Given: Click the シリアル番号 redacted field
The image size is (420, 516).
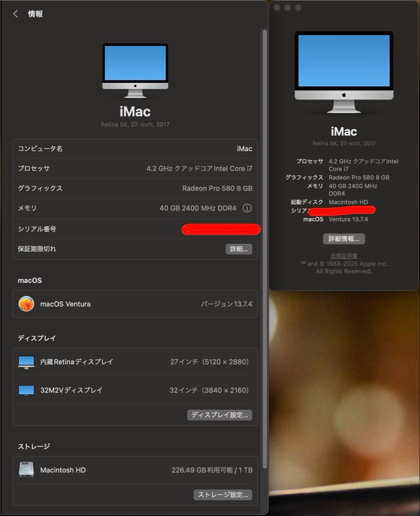Looking at the screenshot, I should (x=220, y=229).
